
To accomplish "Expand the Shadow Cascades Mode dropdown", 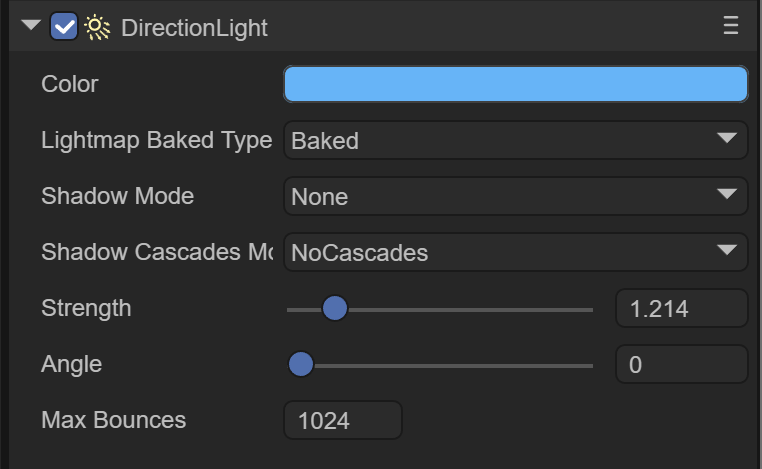I will 516,253.
